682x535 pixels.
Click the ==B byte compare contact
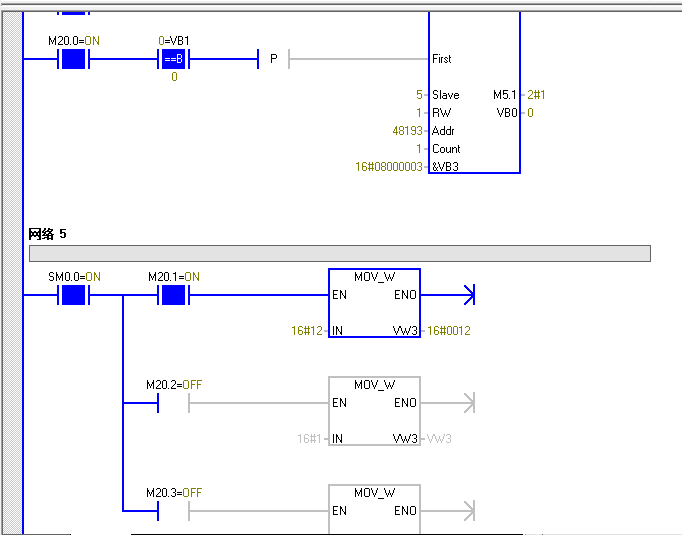pyautogui.click(x=174, y=59)
